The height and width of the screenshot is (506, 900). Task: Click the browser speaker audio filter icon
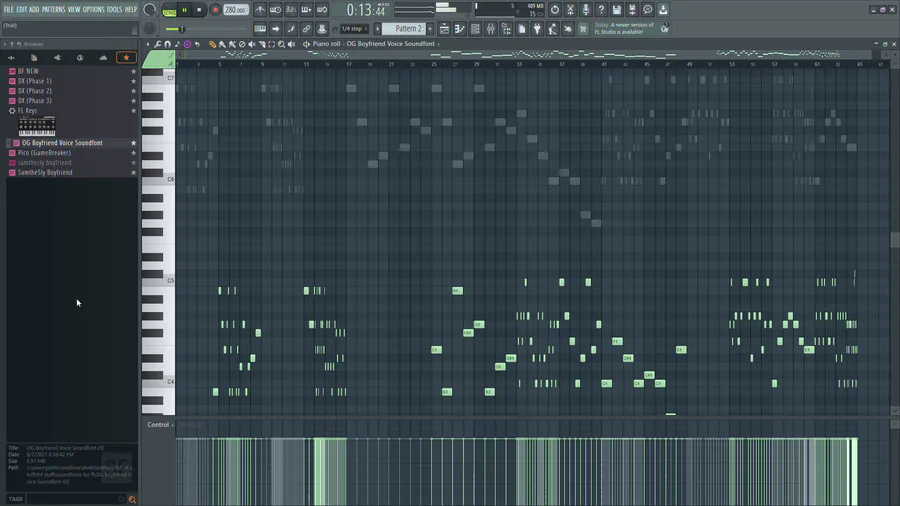[57, 57]
